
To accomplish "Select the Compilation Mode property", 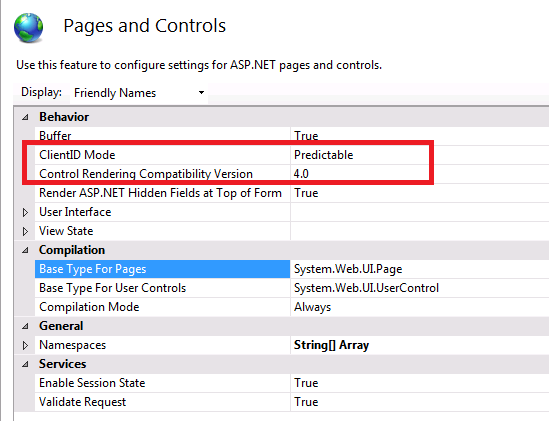I will 162,307.
